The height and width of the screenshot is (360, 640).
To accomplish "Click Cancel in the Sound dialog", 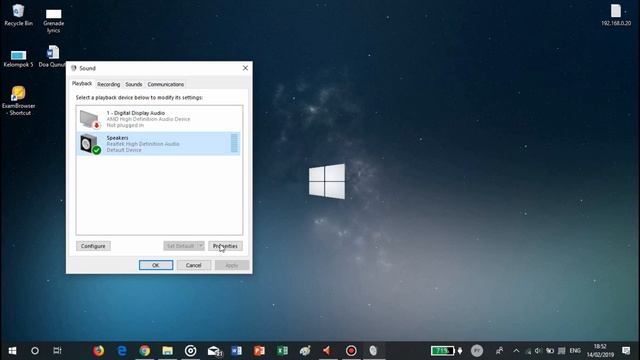I will [193, 265].
